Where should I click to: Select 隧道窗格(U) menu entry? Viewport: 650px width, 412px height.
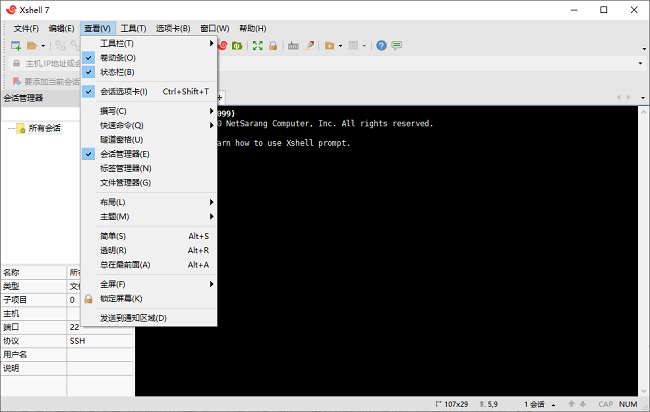[x=122, y=140]
